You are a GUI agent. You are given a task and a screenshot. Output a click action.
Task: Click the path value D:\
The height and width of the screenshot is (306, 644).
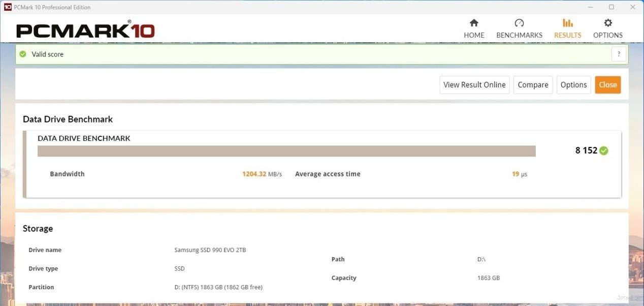[481, 259]
